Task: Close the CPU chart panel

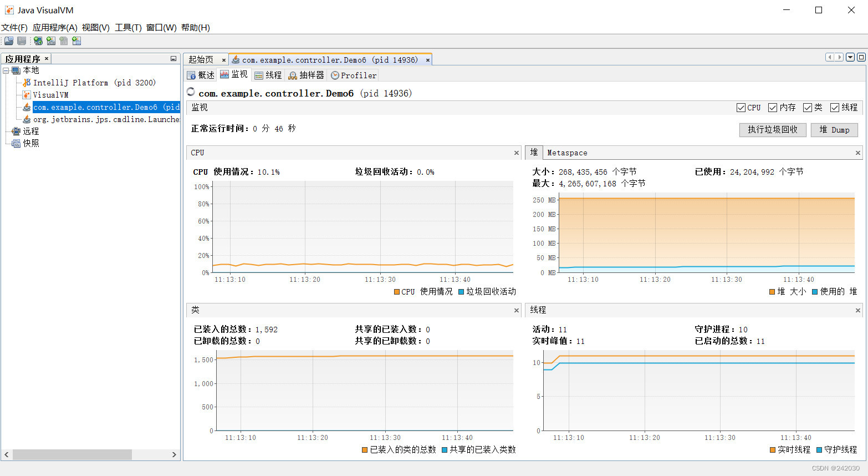Action: (517, 153)
